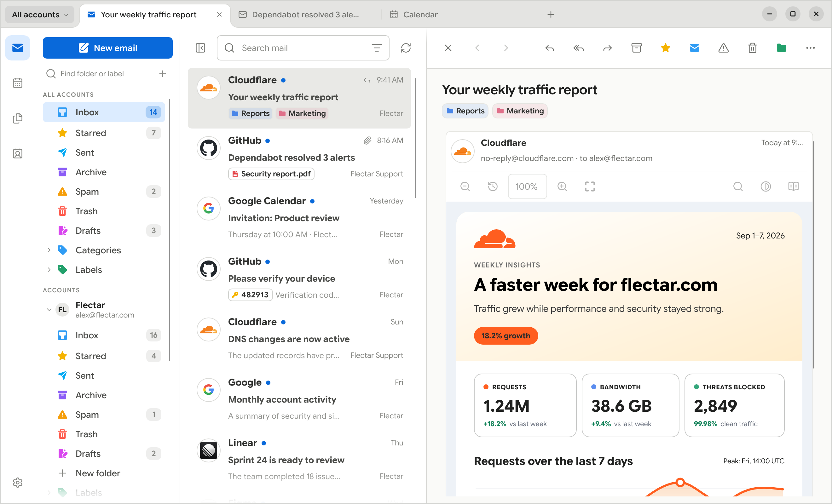This screenshot has height=504, width=832.
Task: Open the Security report.pdf attachment
Action: tap(271, 174)
